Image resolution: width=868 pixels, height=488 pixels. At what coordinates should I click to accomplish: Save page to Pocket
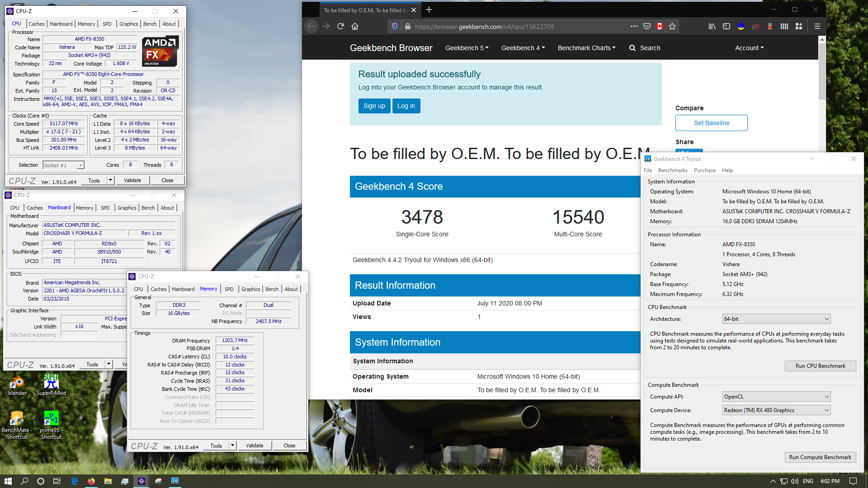[647, 26]
